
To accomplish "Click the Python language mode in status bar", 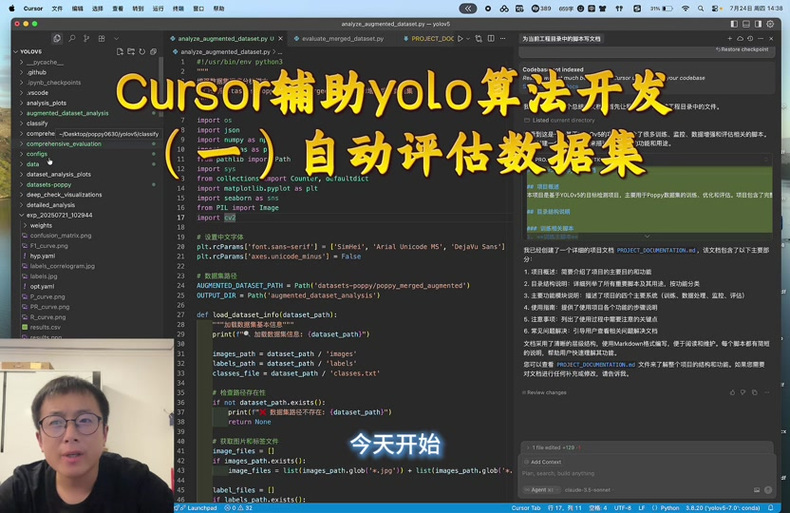I will click(670, 508).
